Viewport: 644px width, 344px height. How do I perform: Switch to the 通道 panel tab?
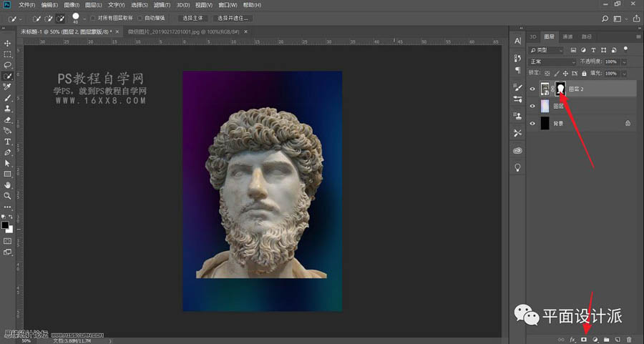click(567, 36)
